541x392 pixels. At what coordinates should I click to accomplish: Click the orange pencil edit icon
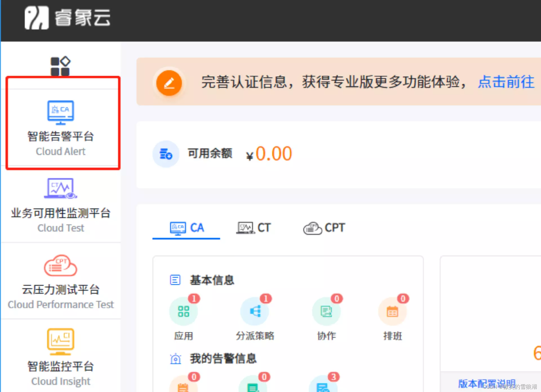169,83
